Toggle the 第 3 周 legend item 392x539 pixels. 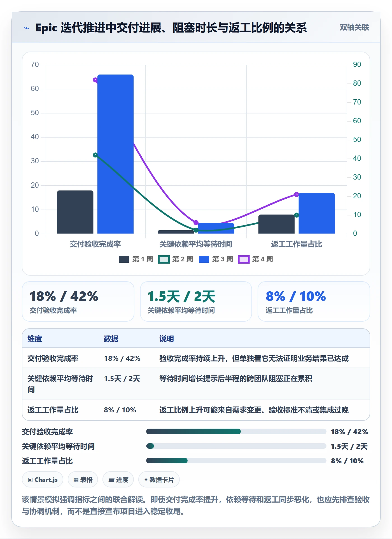pyautogui.click(x=216, y=259)
